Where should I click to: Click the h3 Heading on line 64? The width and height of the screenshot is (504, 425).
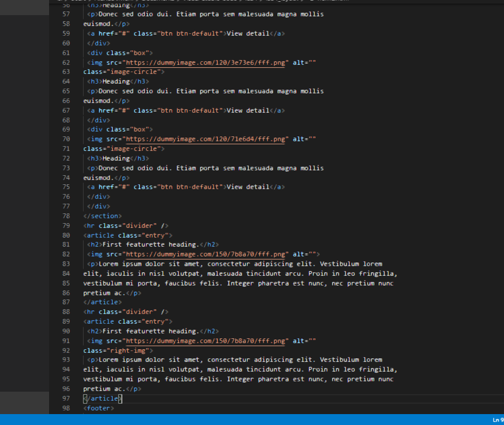(x=118, y=81)
